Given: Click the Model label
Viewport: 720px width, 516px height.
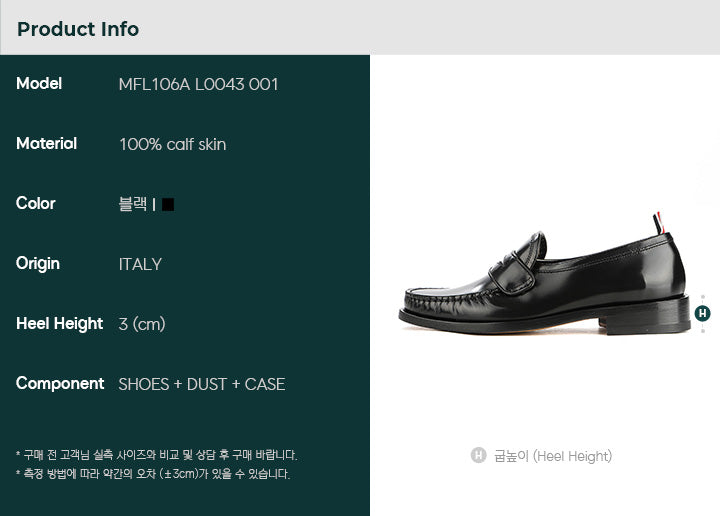Looking at the screenshot, I should (x=39, y=84).
